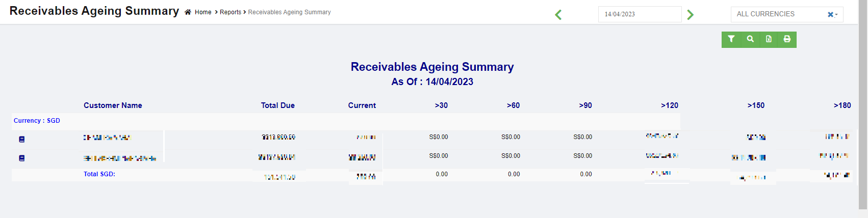
Task: Click the green search magnifier icon
Action: tap(750, 39)
